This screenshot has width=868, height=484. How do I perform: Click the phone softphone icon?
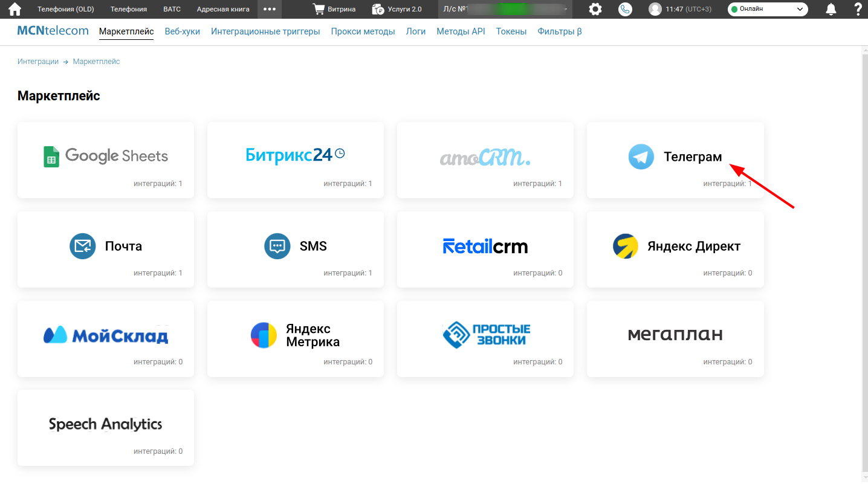pos(625,9)
